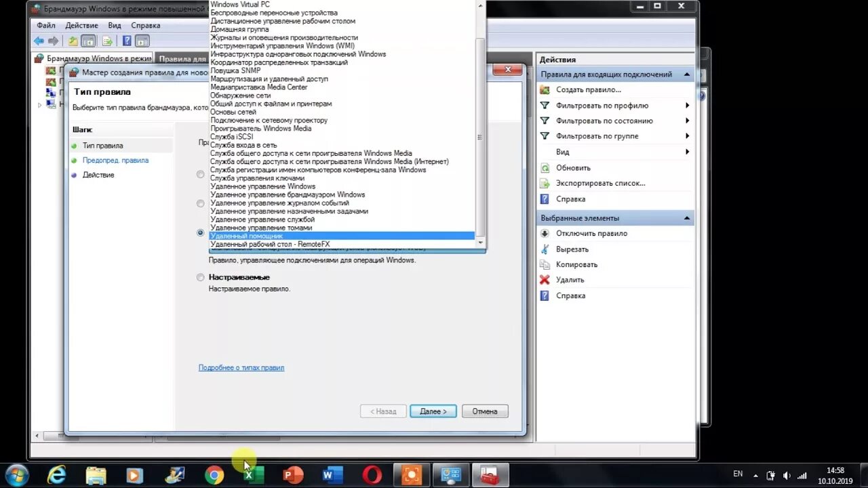
Task: Click the Фильтровать по состоянию funnel icon
Action: tap(545, 121)
